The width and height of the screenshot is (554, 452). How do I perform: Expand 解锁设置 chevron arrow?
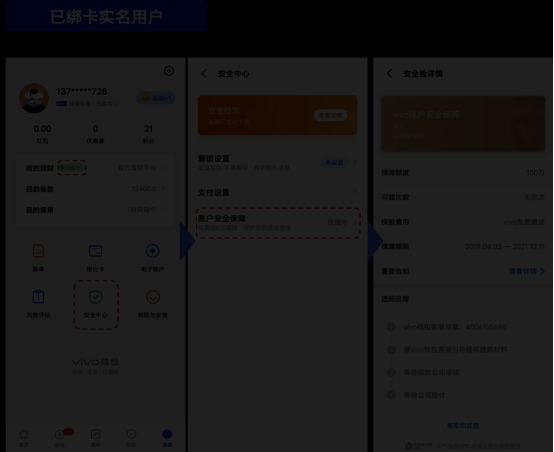pyautogui.click(x=355, y=162)
